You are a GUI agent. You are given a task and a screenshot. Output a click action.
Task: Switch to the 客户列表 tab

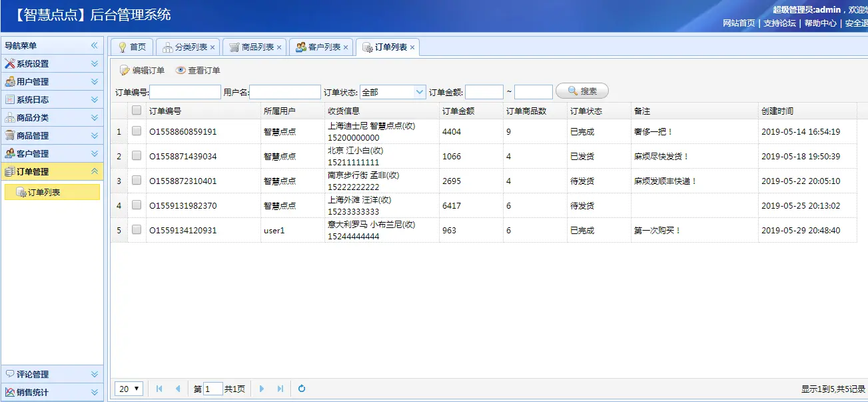[x=320, y=47]
